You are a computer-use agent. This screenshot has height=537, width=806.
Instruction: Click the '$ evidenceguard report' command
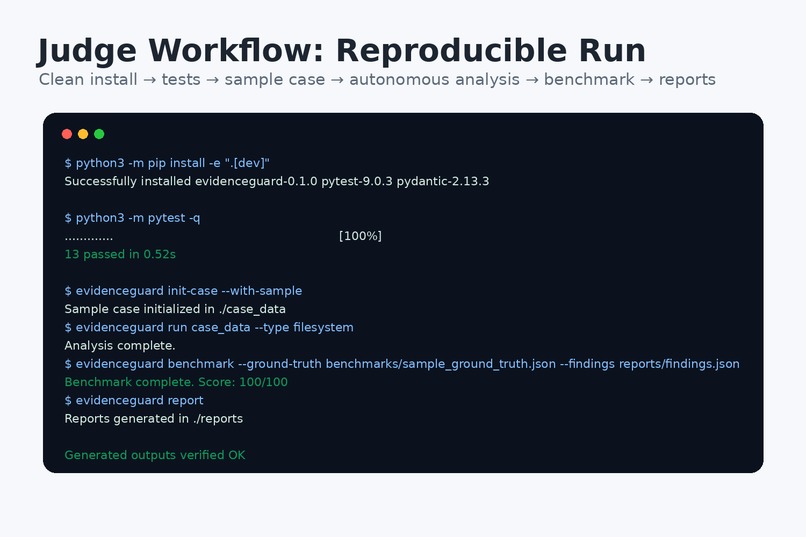pos(134,400)
